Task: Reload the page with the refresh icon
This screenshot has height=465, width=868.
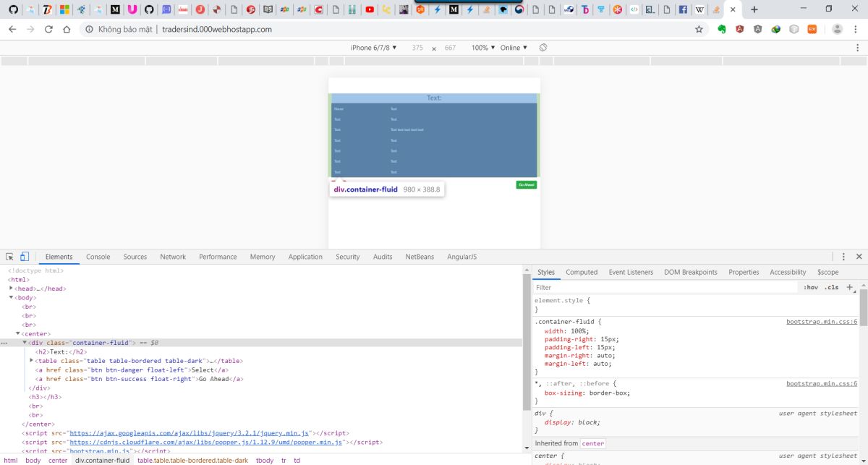Action: click(48, 30)
